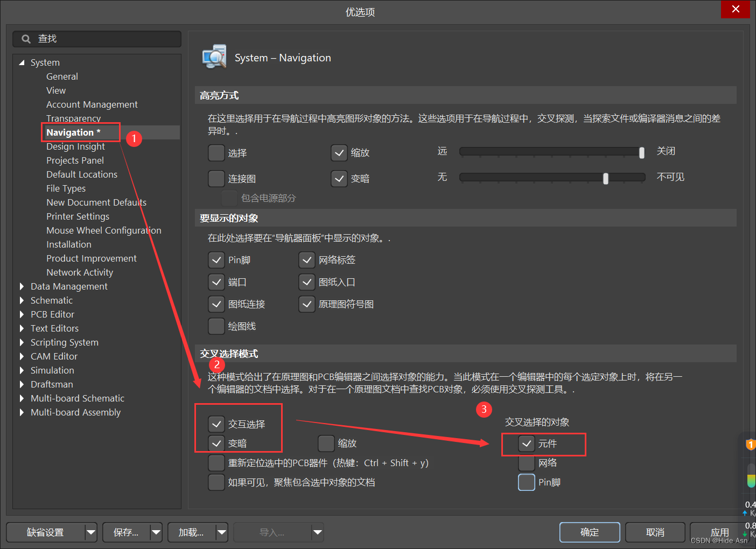Screen dimensions: 756x549
Task: Uncheck the 原理图符号图 checkbox
Action: pyautogui.click(x=307, y=304)
